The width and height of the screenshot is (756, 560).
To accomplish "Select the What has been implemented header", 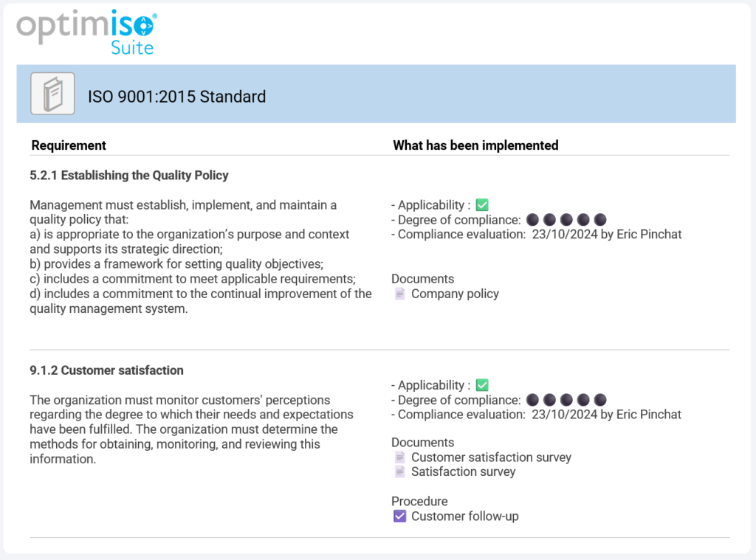I will (476, 145).
